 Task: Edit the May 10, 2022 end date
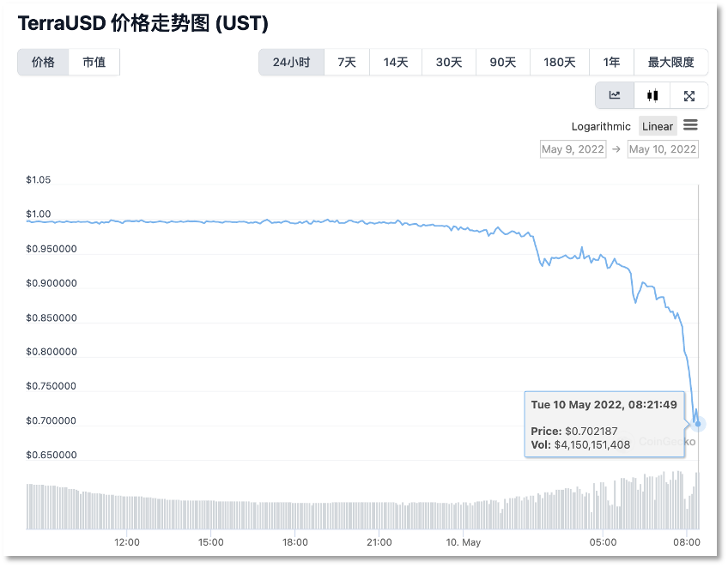pos(663,149)
